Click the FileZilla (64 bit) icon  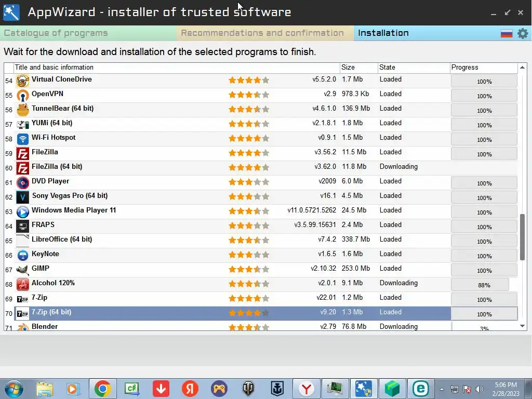(x=23, y=168)
